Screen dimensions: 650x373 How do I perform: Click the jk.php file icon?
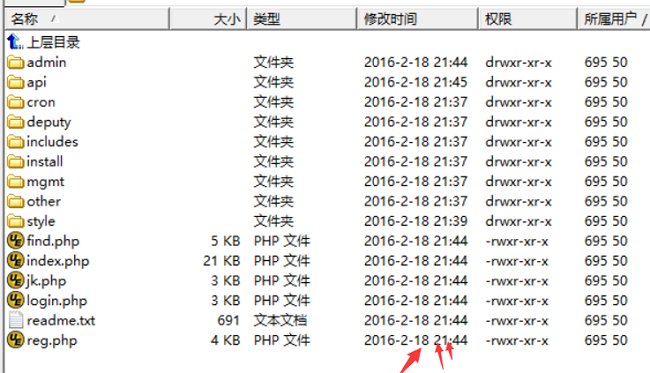pyautogui.click(x=16, y=281)
